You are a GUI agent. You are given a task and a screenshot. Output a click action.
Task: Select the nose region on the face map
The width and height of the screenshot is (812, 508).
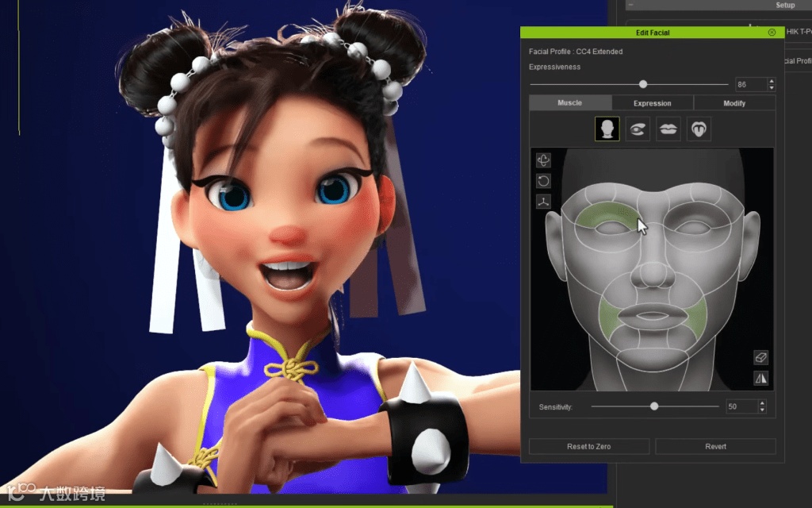653,275
